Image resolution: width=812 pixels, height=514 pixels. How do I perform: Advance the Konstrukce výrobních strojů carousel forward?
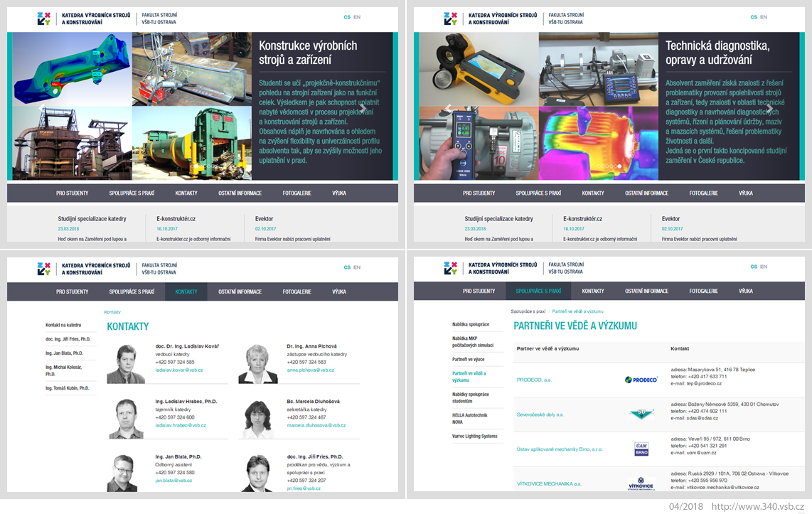363,109
